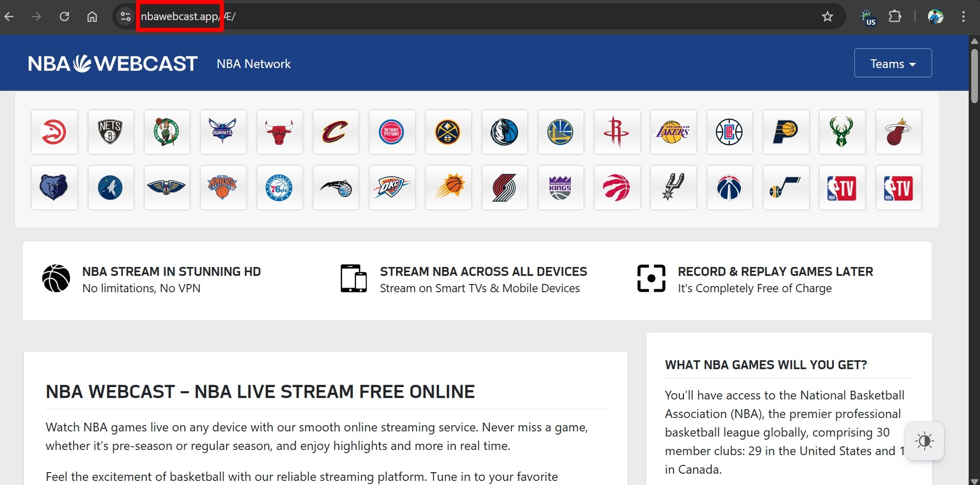Open the Memphis Grizzlies logo
The image size is (980, 485).
[54, 188]
